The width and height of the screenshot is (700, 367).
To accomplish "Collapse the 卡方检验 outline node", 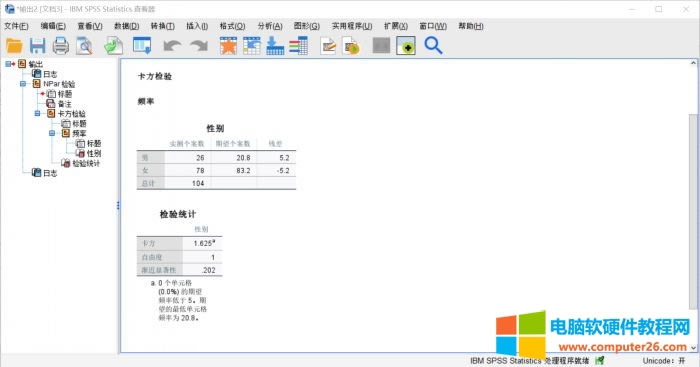I will pyautogui.click(x=38, y=113).
